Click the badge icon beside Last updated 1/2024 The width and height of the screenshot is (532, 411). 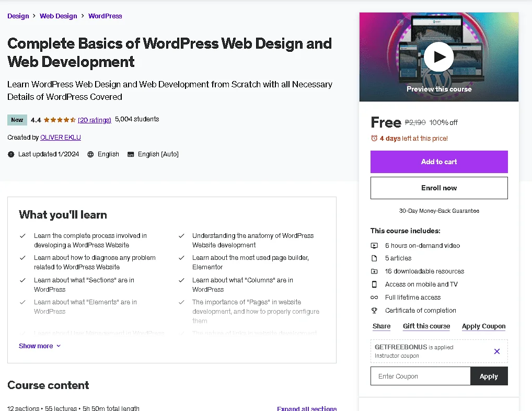click(11, 154)
